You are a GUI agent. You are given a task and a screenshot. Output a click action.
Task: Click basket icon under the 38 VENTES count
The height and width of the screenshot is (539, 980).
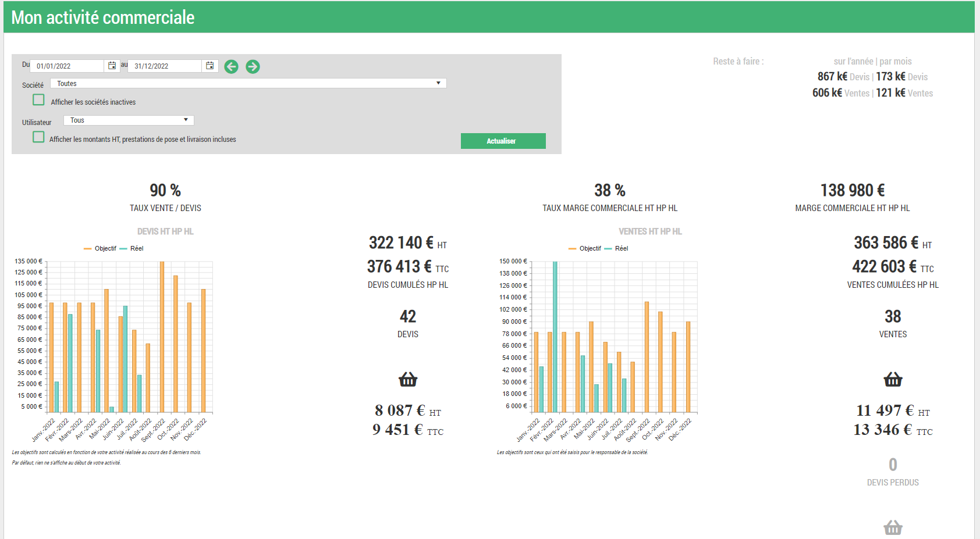[893, 380]
